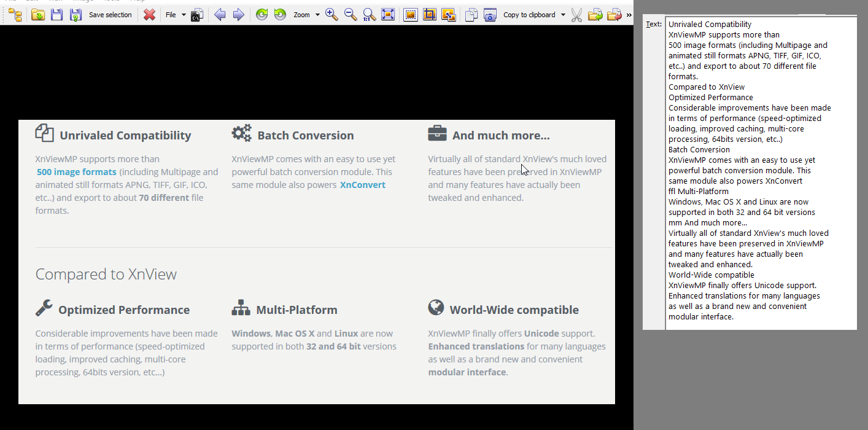Click '500 image formats' link in image
The width and height of the screenshot is (868, 430).
pyautogui.click(x=77, y=172)
